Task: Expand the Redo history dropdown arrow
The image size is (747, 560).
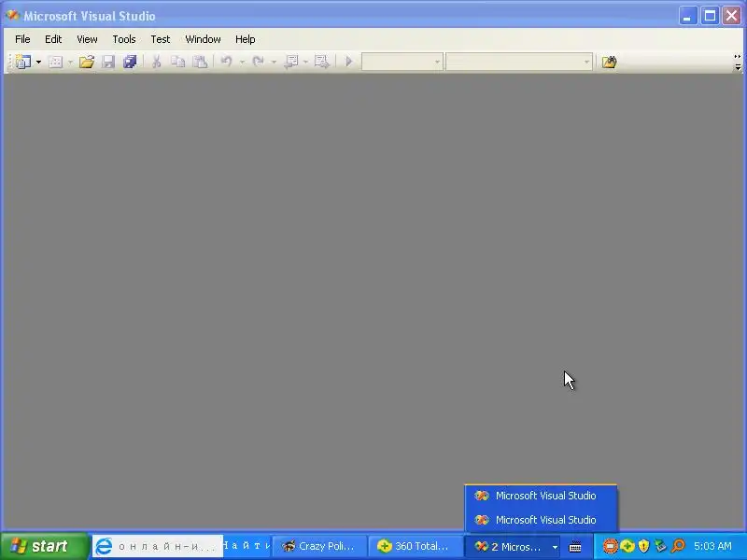Action: tap(274, 62)
